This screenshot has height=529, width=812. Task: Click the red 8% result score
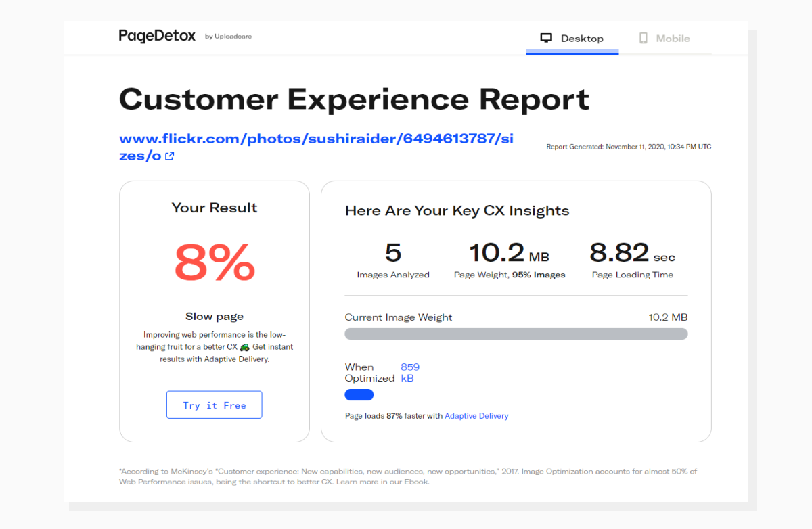point(215,262)
